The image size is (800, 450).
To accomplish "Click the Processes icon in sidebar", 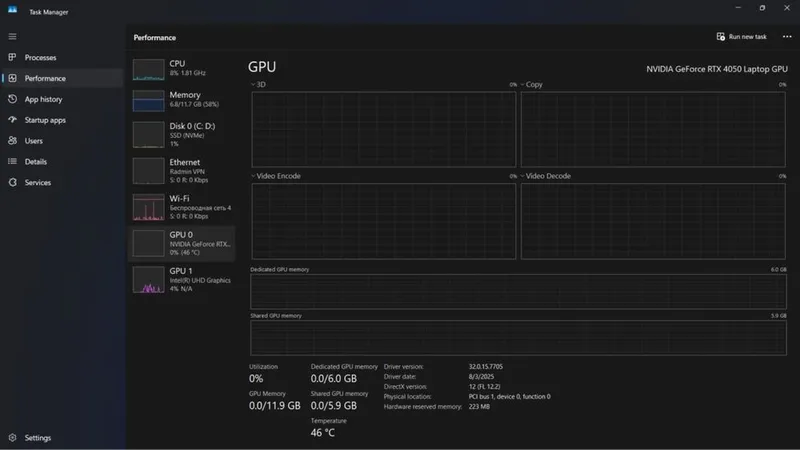I will point(12,57).
